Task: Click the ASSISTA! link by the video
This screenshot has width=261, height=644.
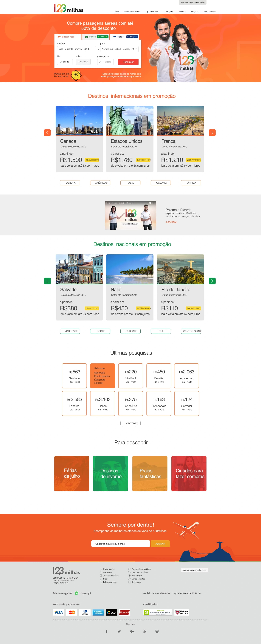Action: tap(171, 222)
